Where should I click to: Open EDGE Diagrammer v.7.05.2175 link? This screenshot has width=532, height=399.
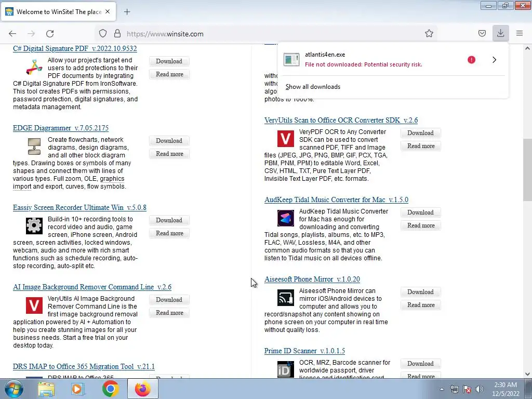[61, 128]
